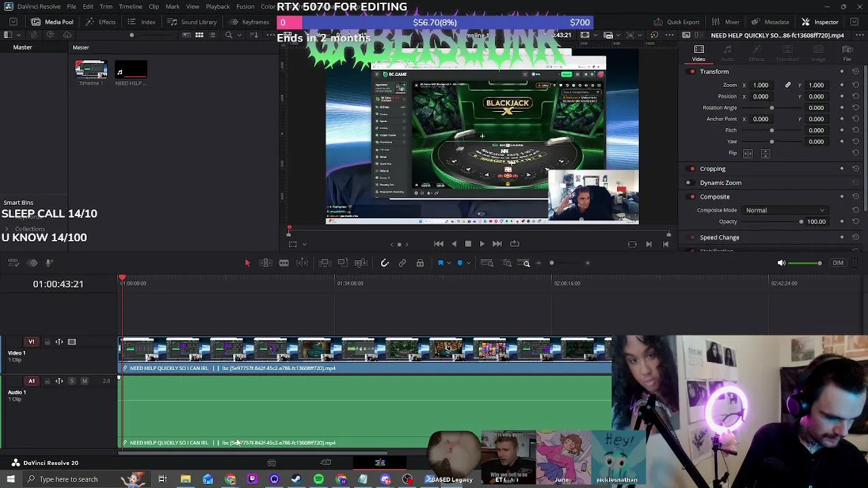The width and height of the screenshot is (868, 488).
Task: Toggle the Media Pool panel
Action: tap(52, 22)
